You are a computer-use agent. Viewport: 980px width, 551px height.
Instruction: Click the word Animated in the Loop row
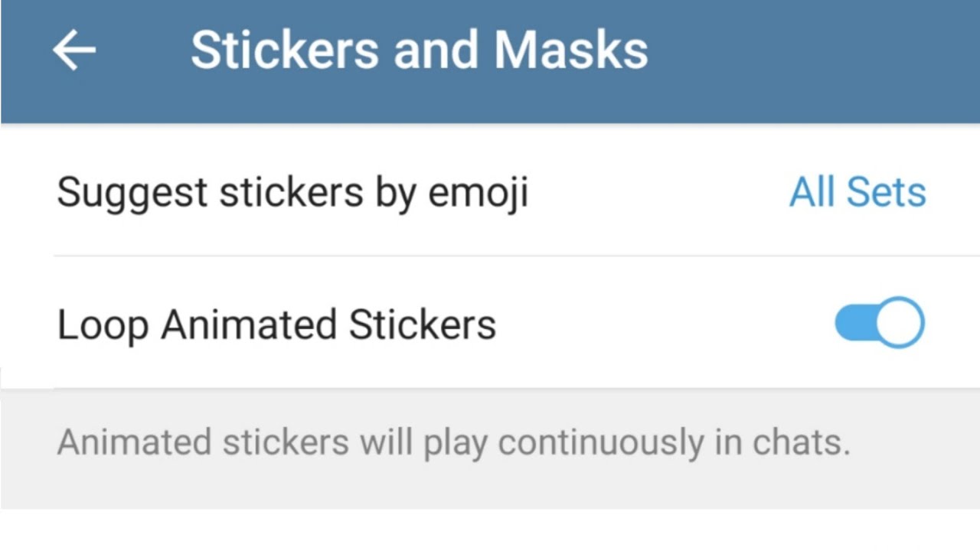[x=250, y=324]
